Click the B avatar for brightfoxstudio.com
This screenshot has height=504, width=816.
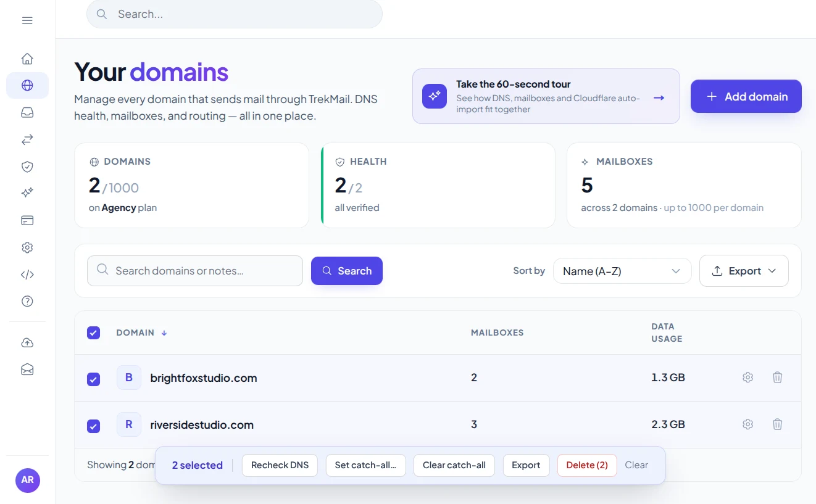click(x=129, y=378)
